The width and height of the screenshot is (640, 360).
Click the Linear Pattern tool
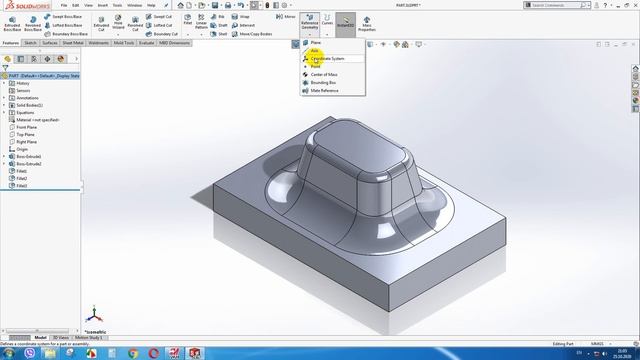tap(201, 22)
